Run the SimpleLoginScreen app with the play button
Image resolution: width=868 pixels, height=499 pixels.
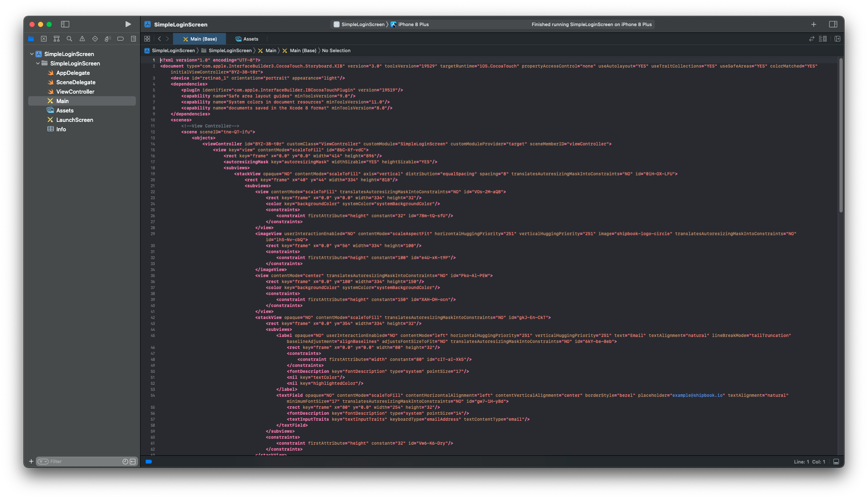point(127,24)
